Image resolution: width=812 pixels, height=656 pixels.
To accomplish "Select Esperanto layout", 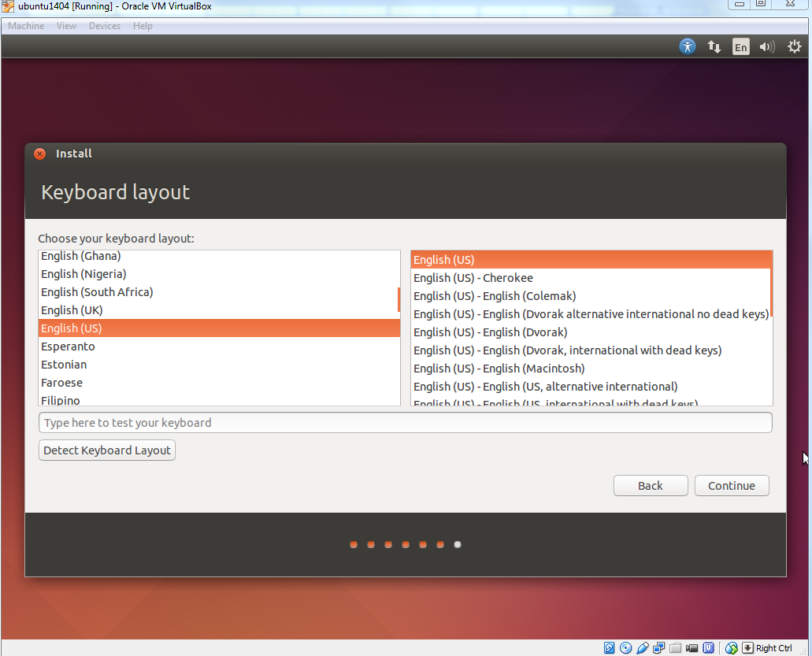I will 217,347.
